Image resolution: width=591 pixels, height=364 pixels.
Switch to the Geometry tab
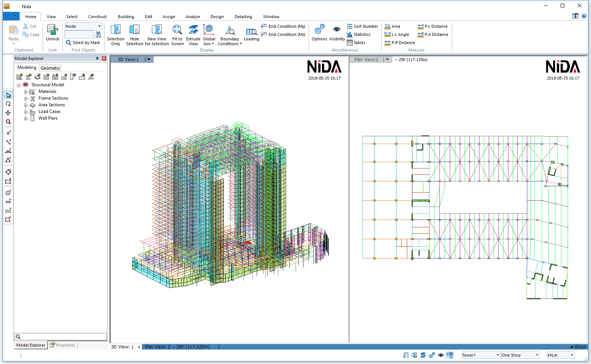click(50, 68)
